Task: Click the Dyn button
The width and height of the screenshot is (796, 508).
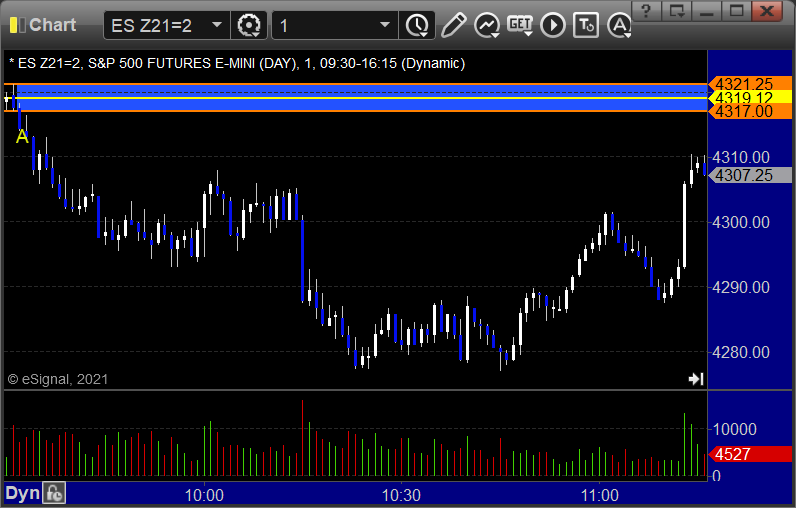Action: point(22,493)
